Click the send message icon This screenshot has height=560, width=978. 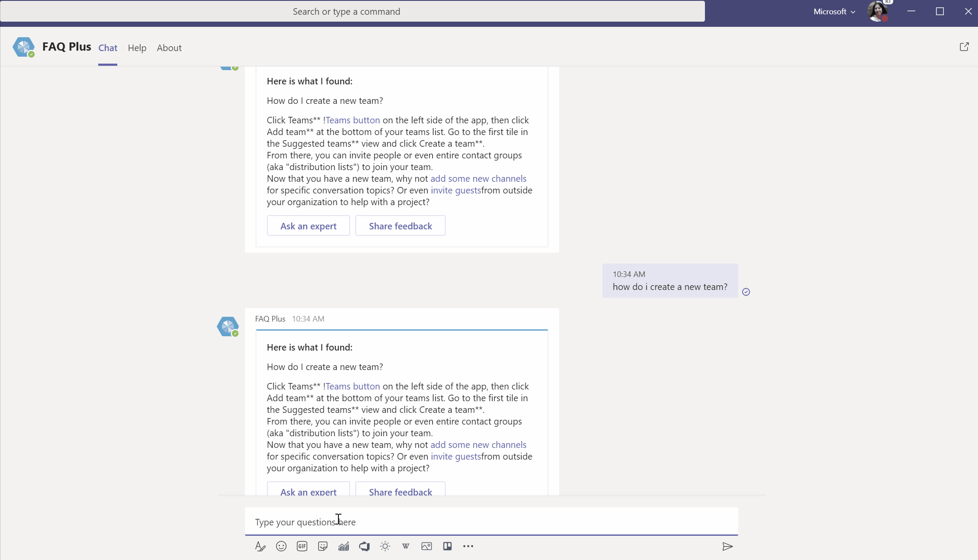pos(727,546)
